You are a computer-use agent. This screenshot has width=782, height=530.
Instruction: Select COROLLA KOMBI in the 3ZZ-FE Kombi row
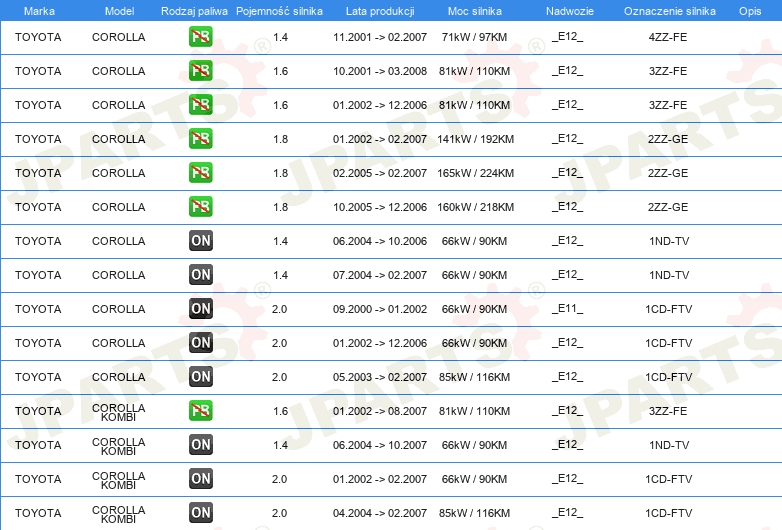point(119,412)
